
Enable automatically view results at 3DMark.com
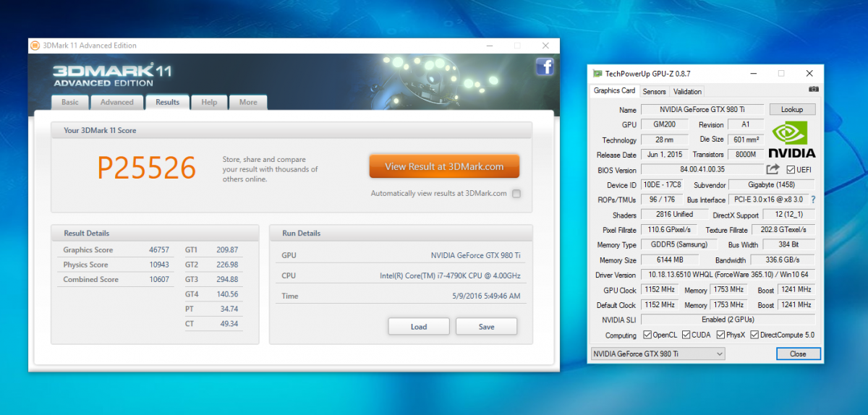click(x=516, y=194)
